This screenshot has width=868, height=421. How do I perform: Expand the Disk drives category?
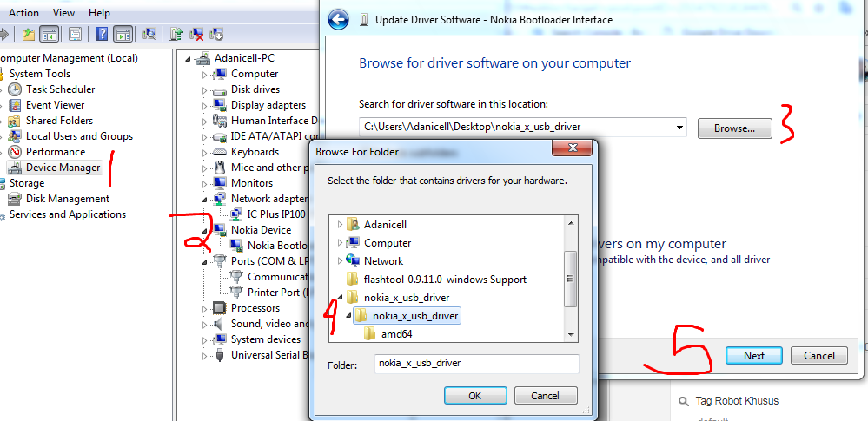[x=204, y=89]
